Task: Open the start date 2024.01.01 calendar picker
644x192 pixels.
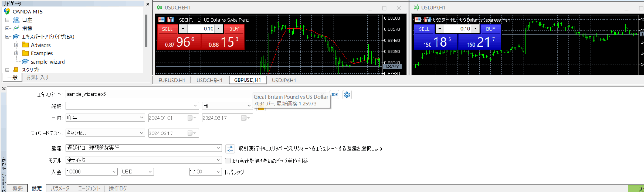Action: pos(192,117)
